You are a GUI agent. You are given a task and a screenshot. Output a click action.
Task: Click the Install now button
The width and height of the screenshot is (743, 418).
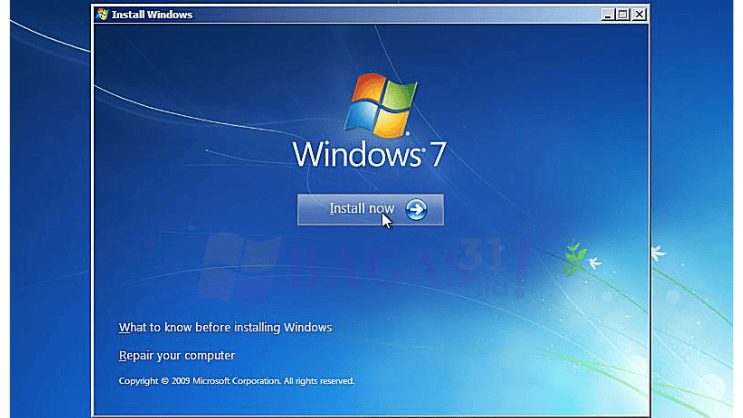[370, 209]
